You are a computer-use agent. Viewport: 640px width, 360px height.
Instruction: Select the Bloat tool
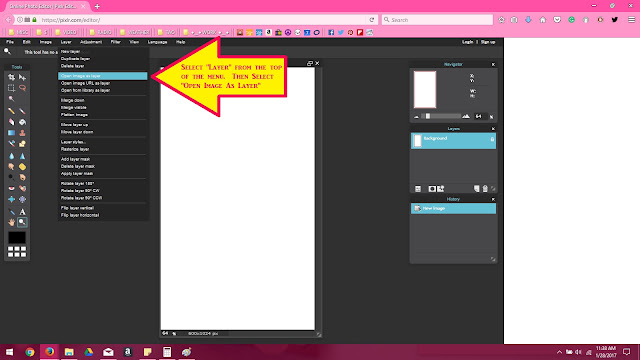(11, 199)
